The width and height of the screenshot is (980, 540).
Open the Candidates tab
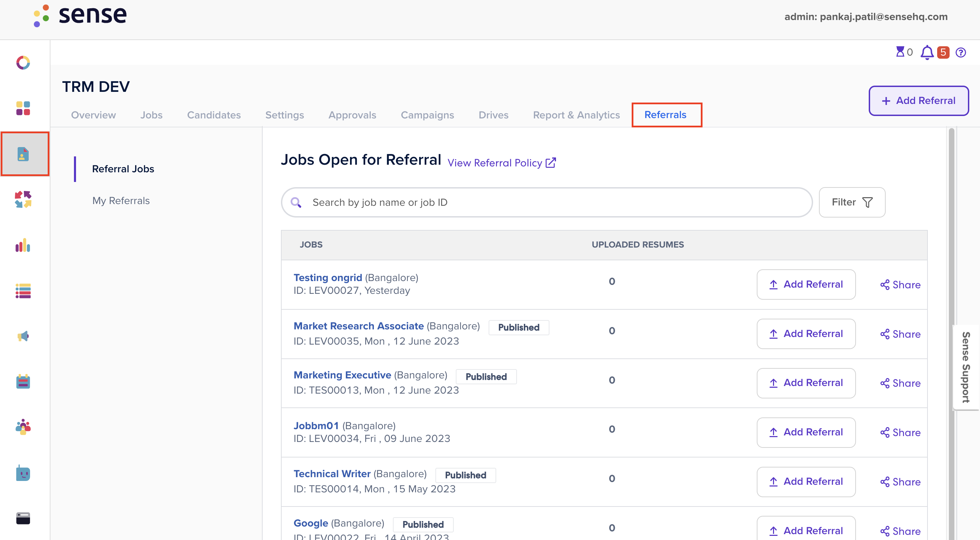pyautogui.click(x=214, y=115)
